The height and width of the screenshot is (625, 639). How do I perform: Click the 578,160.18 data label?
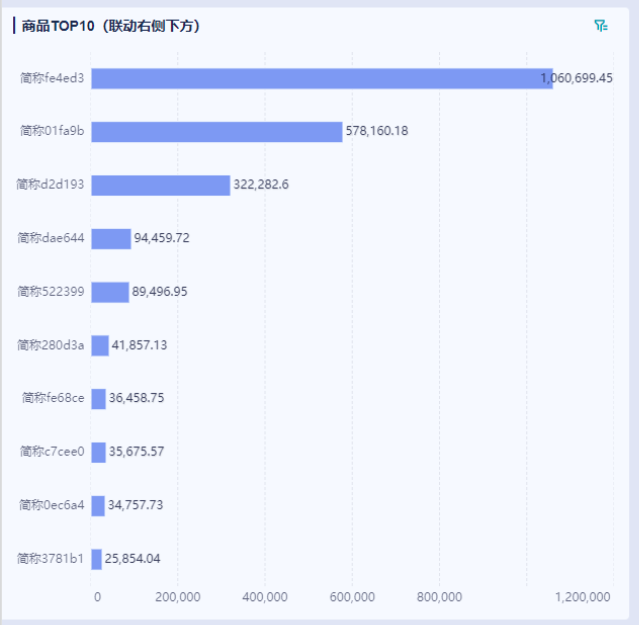377,131
